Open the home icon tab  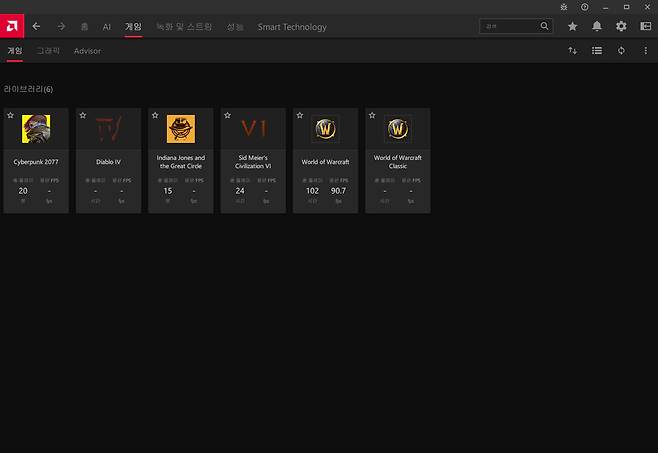tap(84, 27)
